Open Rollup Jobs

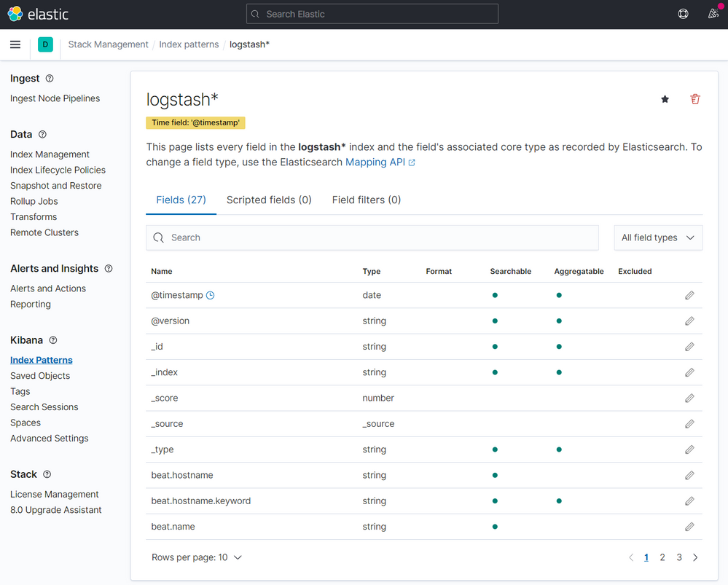34,201
